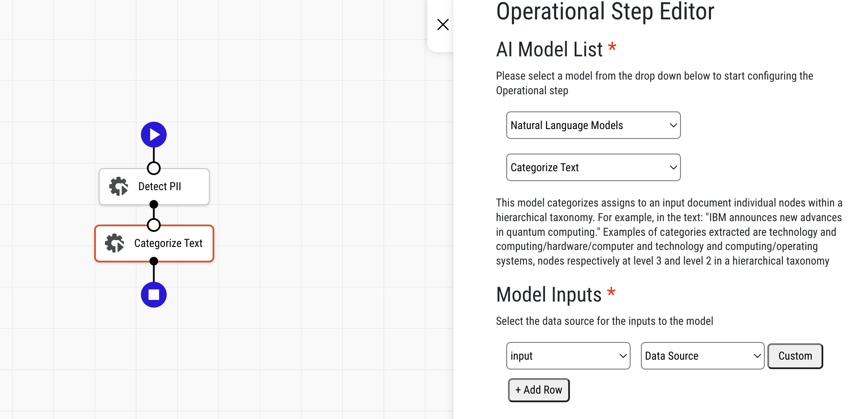Close the Operational Step Editor panel
The image size is (868, 419).
(443, 24)
